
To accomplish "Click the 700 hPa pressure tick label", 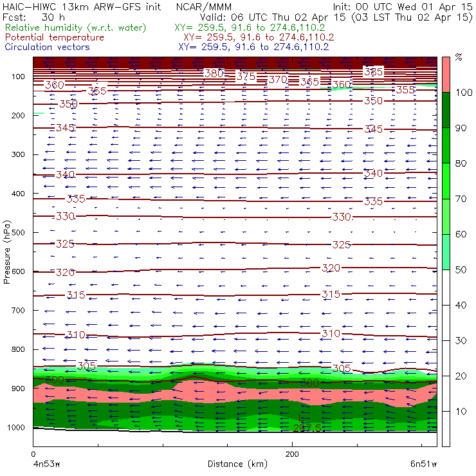I will click(x=18, y=310).
